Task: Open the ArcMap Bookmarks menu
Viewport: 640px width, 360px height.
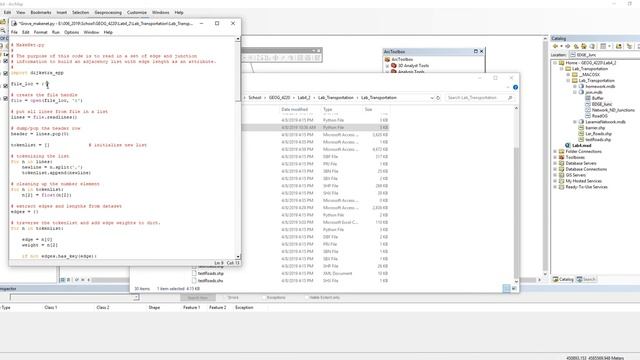Action: pos(41,13)
